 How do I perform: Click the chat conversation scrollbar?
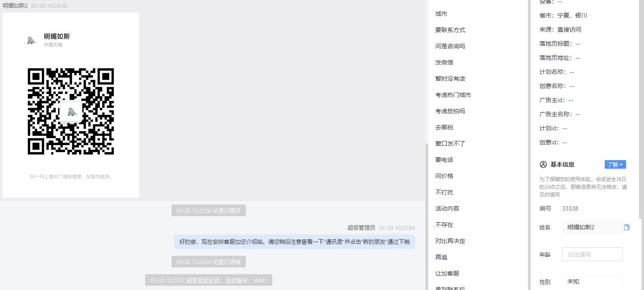pos(426,216)
